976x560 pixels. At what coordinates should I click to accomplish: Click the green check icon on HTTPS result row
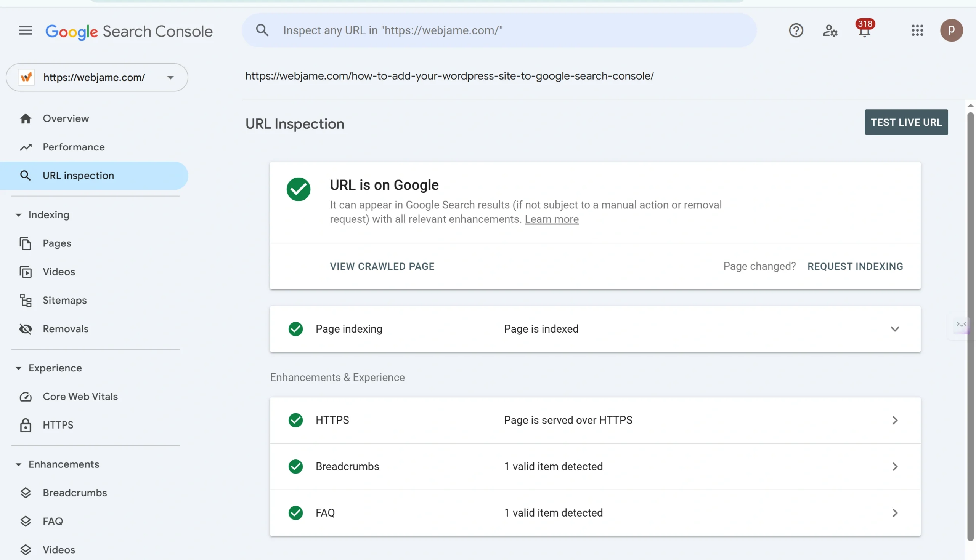pos(295,420)
